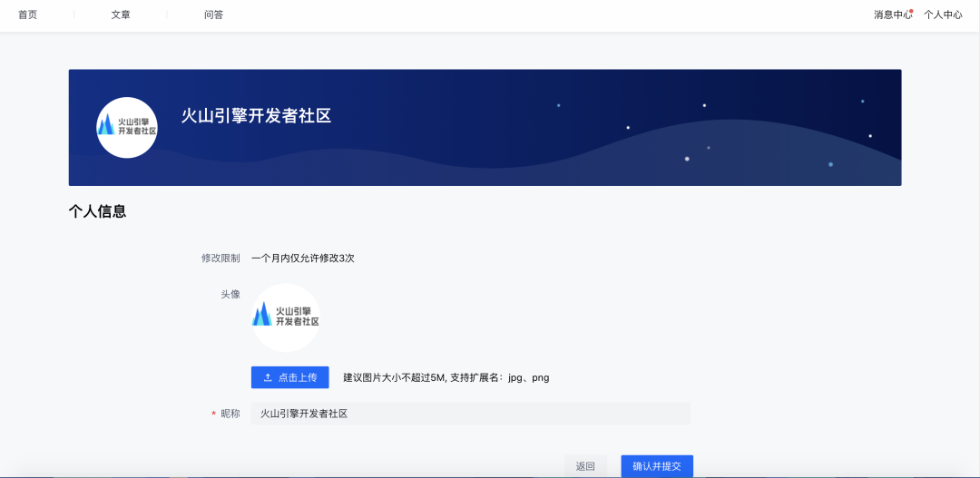The height and width of the screenshot is (478, 980).
Task: Click the upload arrow icon in 点击上传
Action: point(268,377)
